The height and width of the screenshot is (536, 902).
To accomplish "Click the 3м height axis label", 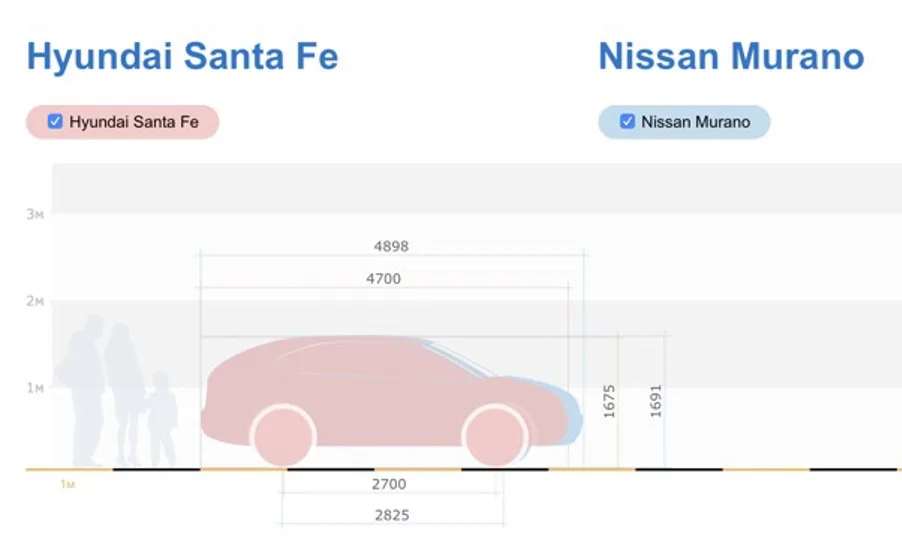I will click(x=35, y=214).
